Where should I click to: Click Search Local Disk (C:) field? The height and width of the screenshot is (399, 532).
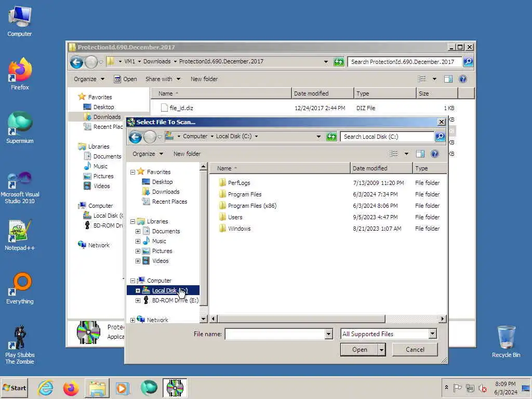(x=387, y=137)
